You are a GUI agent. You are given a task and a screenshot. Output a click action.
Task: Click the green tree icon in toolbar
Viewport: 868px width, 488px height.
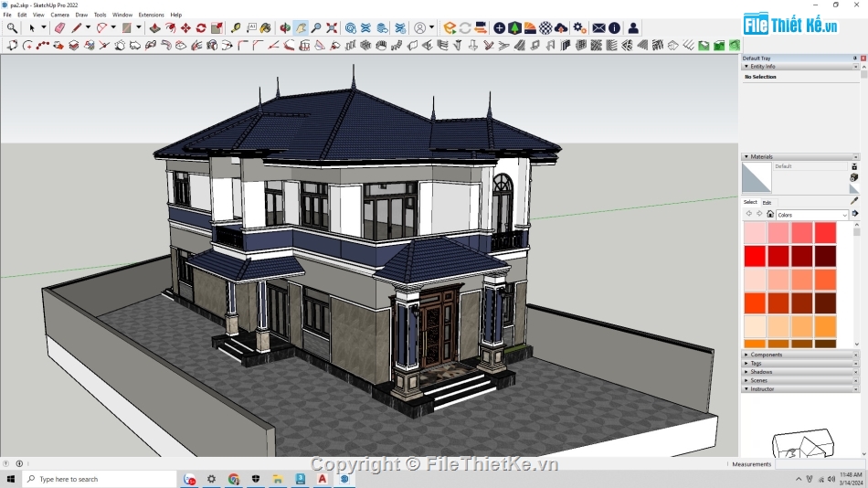[x=514, y=27]
